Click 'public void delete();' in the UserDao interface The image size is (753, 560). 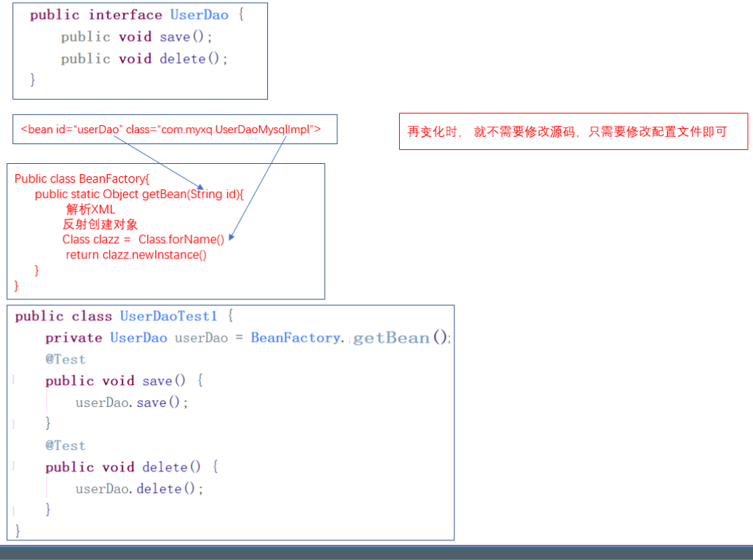click(144, 58)
